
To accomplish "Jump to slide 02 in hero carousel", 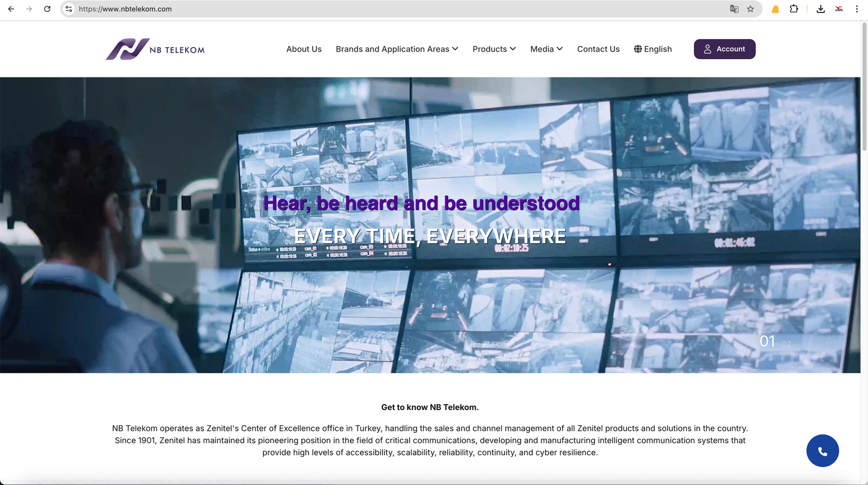I will click(x=786, y=344).
